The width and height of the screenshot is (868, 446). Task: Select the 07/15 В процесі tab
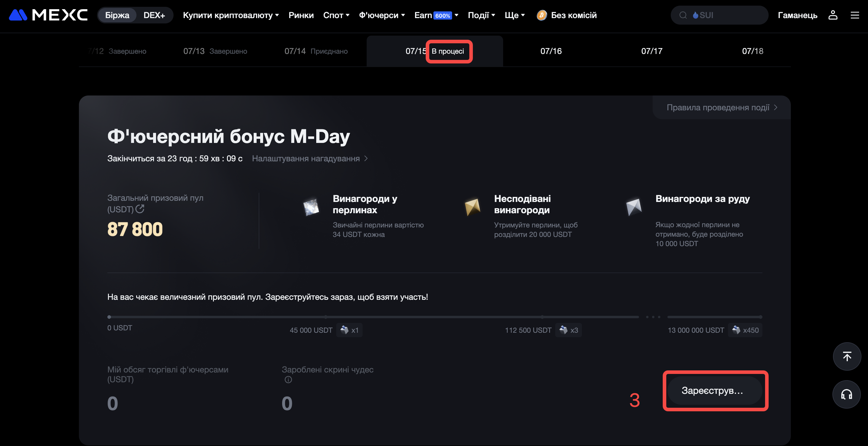click(435, 51)
